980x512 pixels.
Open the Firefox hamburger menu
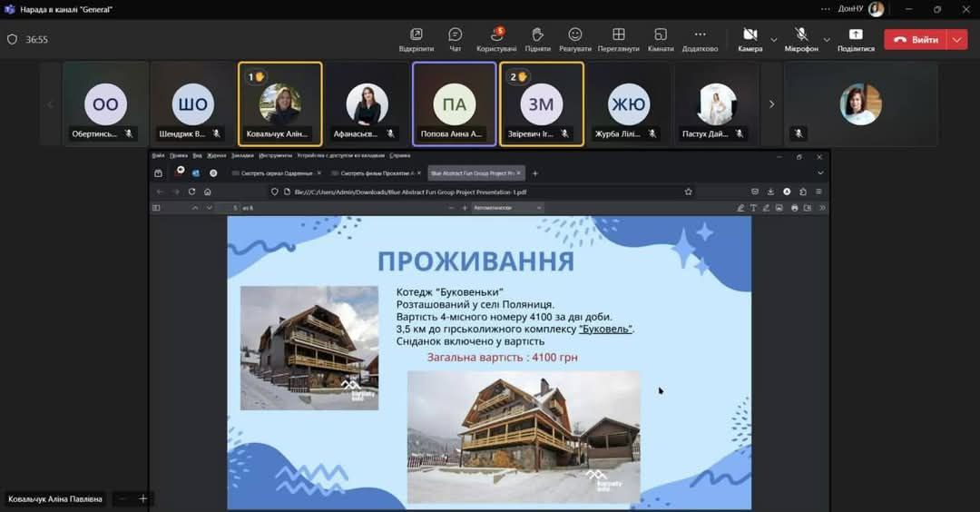tap(818, 192)
